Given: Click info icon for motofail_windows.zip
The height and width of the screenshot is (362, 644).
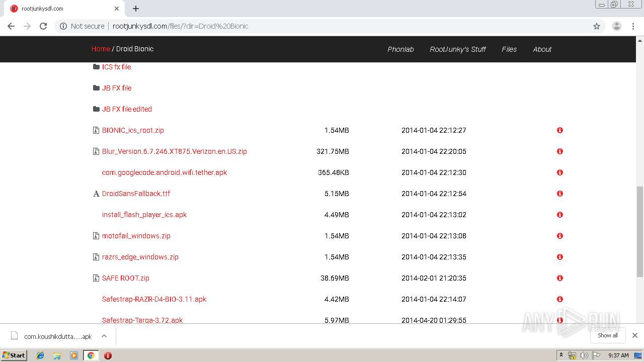Looking at the screenshot, I should pos(559,236).
